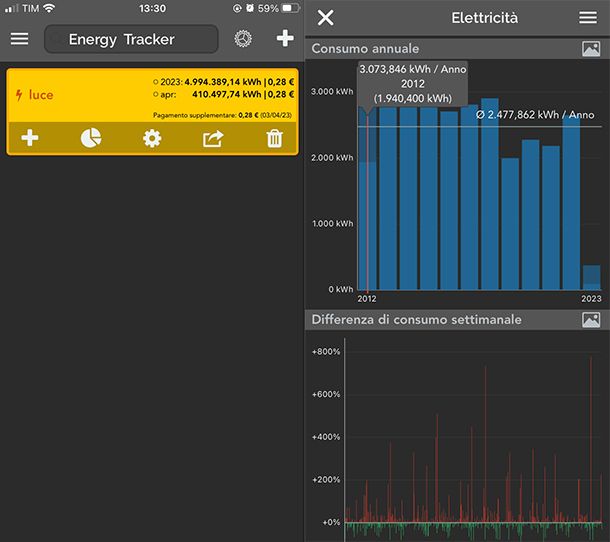
Task: Add a new meter with header plus icon
Action: [x=285, y=38]
